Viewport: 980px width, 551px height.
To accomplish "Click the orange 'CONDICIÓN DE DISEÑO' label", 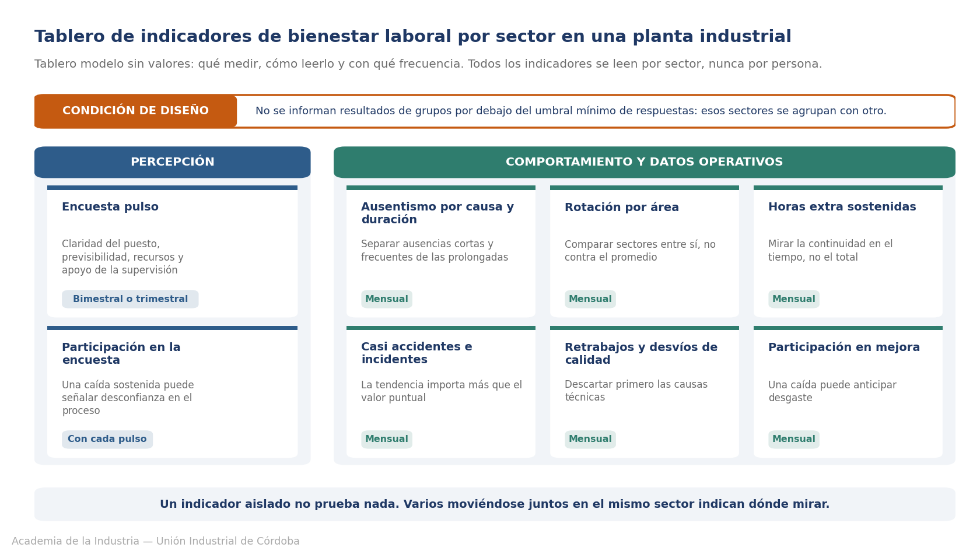I will point(135,111).
